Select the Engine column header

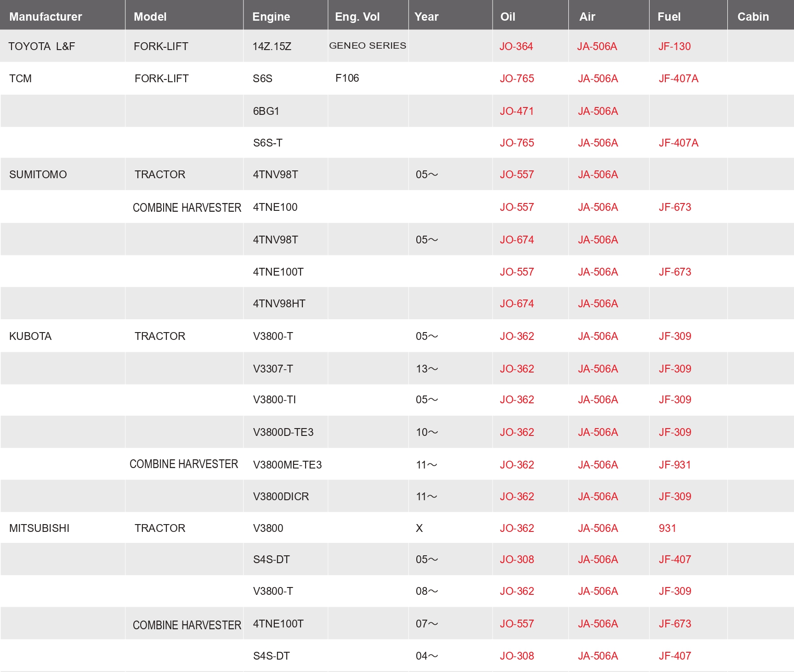coord(271,17)
